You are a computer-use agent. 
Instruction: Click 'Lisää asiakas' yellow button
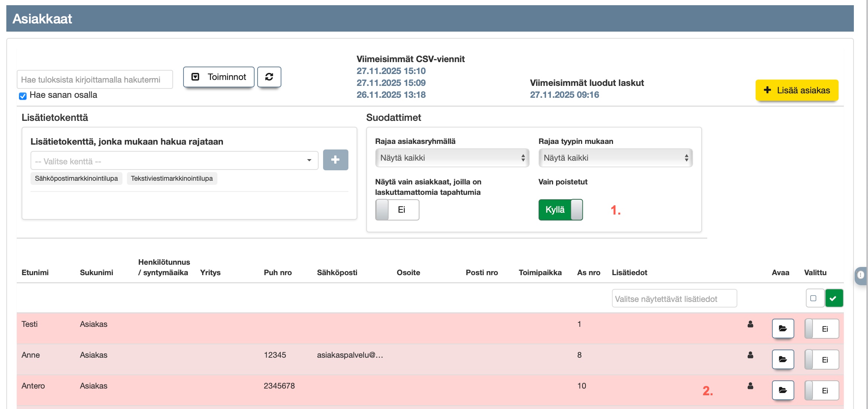pyautogui.click(x=797, y=90)
